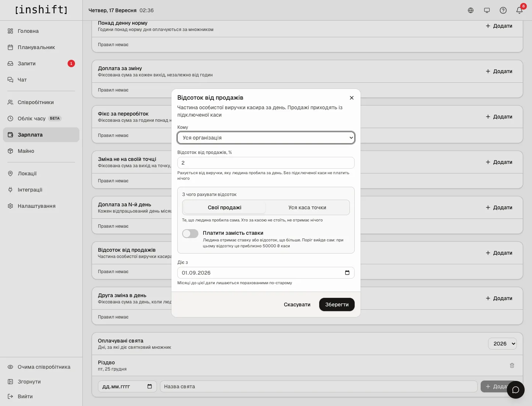Add rule for Фікс за переробіток
The height and width of the screenshot is (406, 532).
pos(499,117)
